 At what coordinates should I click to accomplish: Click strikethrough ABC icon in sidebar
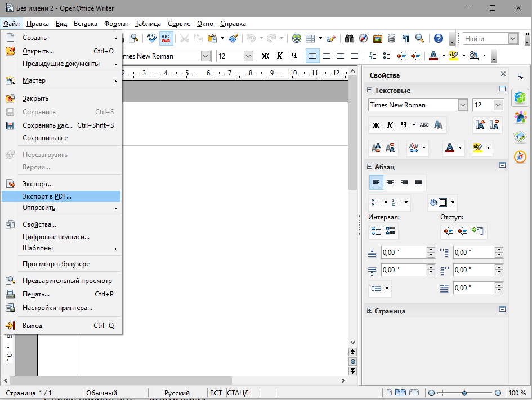(x=424, y=125)
